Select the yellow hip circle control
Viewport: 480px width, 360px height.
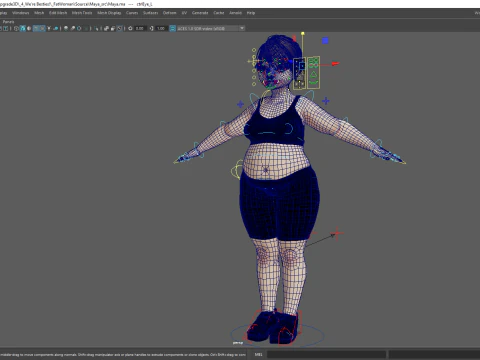point(238,169)
